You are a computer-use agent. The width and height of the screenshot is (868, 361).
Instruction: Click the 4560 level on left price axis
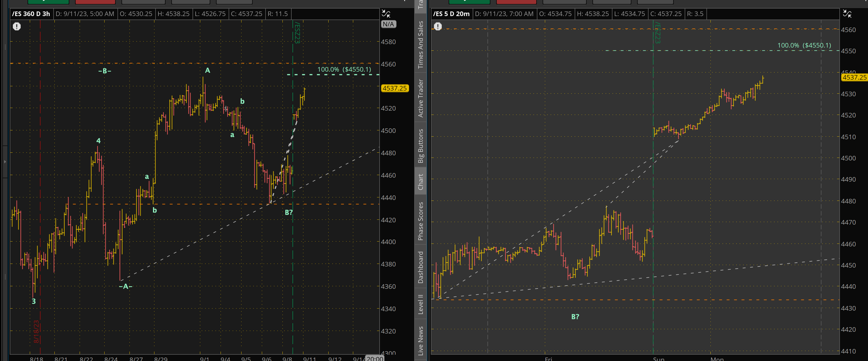point(388,64)
